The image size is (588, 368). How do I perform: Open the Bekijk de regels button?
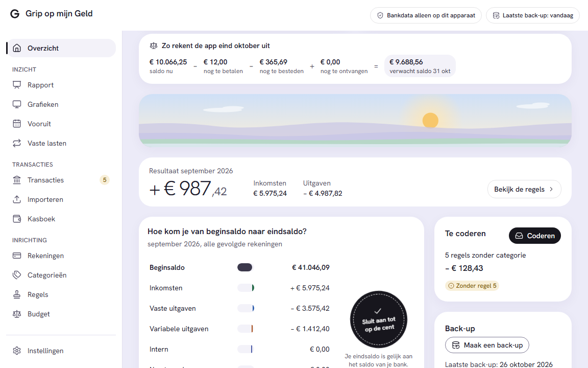point(524,189)
